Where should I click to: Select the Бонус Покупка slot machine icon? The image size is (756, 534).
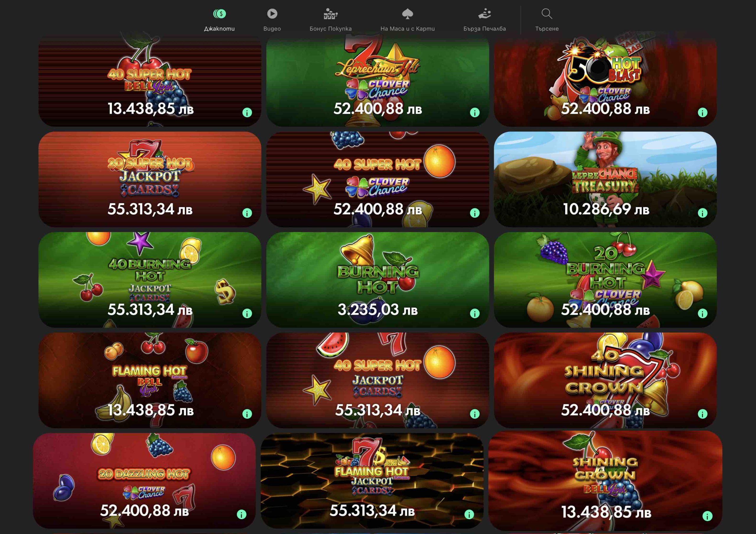(330, 14)
